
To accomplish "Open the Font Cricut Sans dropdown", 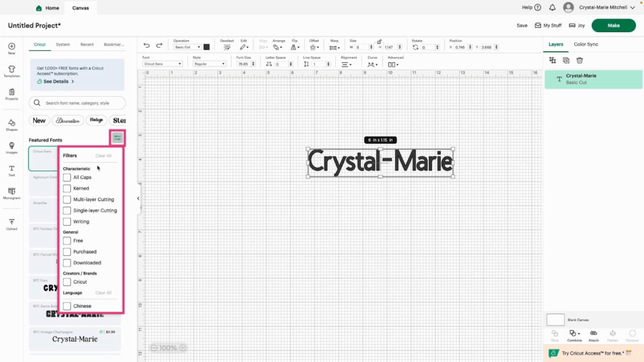I will point(162,64).
